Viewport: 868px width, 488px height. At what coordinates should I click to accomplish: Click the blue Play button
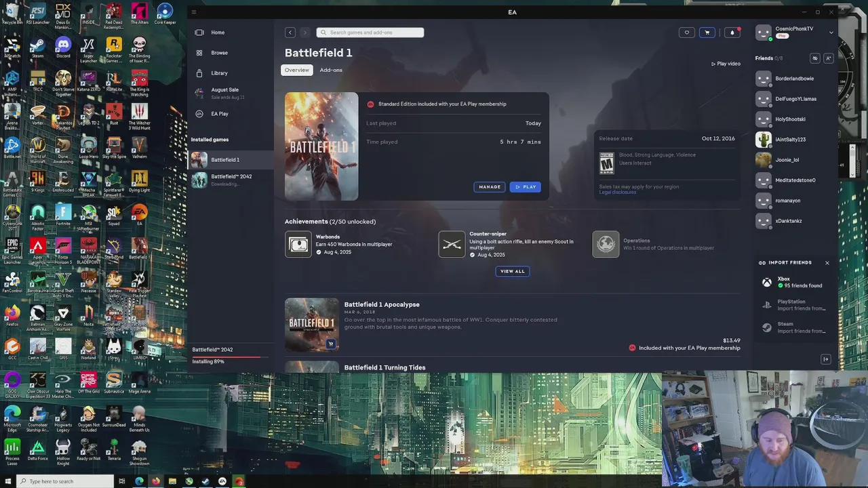click(x=526, y=187)
